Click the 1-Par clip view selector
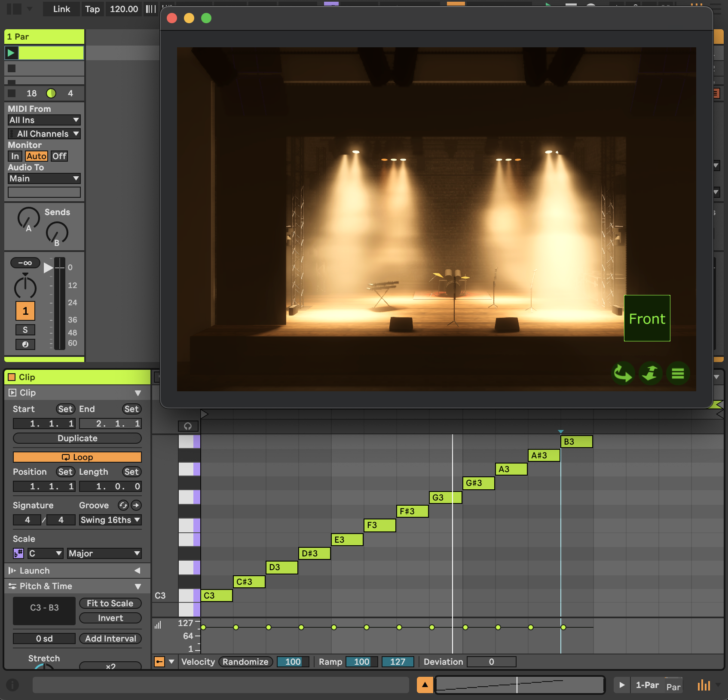The height and width of the screenshot is (700, 728). click(647, 685)
